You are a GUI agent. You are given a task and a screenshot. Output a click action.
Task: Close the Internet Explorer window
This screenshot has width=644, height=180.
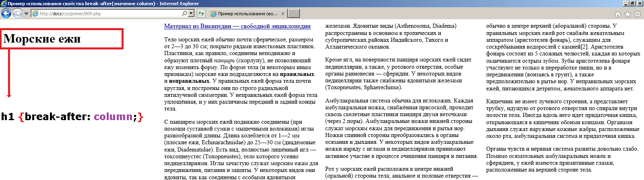pyautogui.click(x=639, y=4)
